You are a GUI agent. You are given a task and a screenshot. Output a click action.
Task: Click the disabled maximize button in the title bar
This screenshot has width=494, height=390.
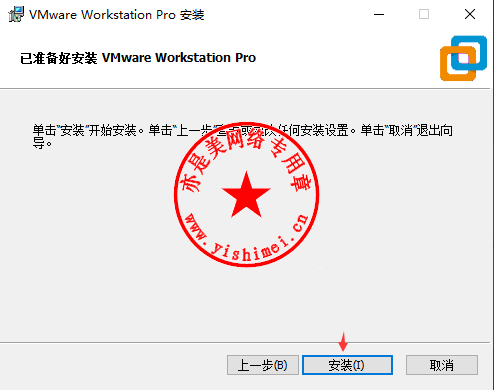424,14
